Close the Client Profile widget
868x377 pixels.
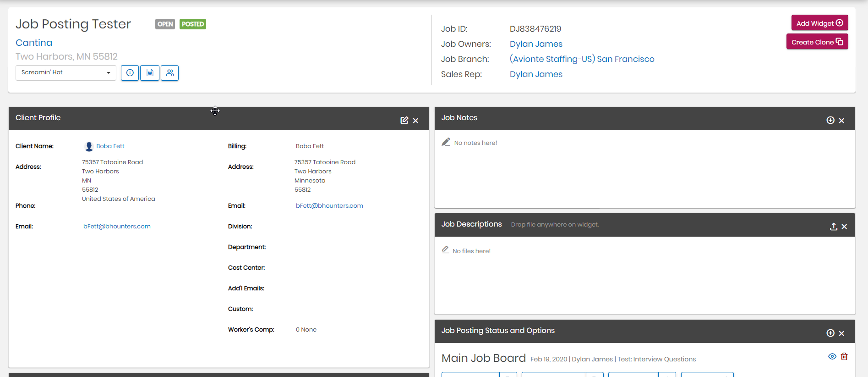(x=415, y=121)
